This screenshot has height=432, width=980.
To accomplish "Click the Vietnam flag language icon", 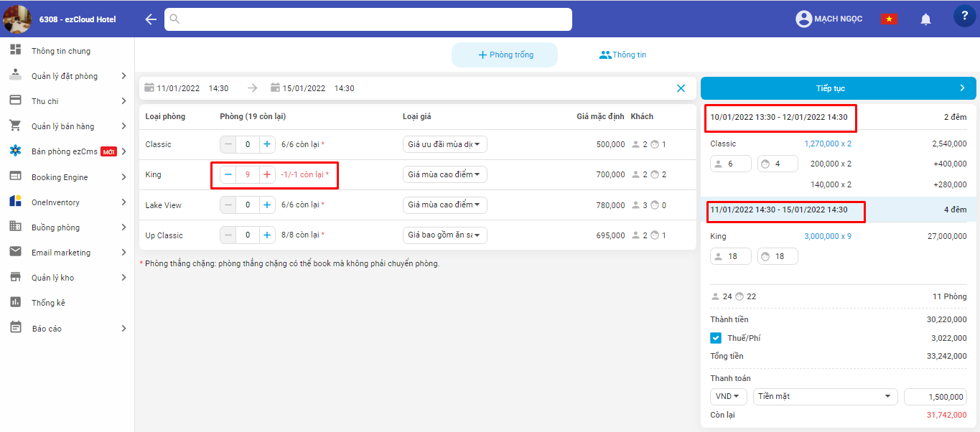I will pyautogui.click(x=890, y=19).
